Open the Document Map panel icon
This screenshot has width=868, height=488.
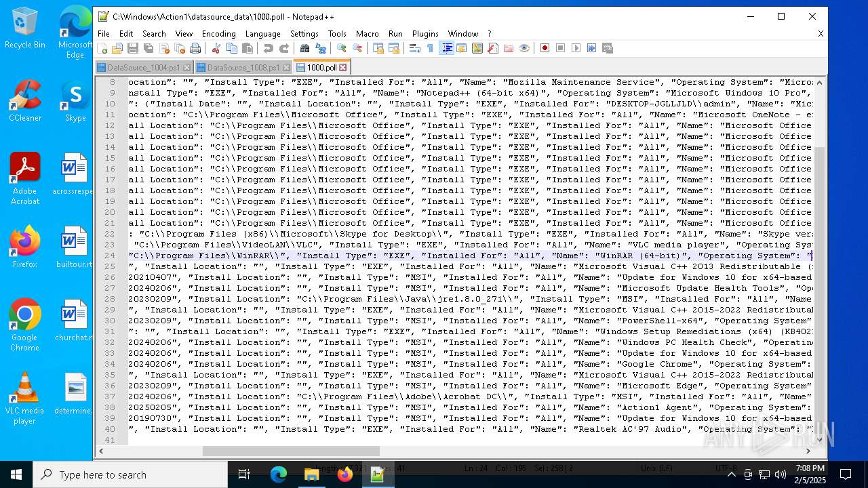tap(477, 48)
